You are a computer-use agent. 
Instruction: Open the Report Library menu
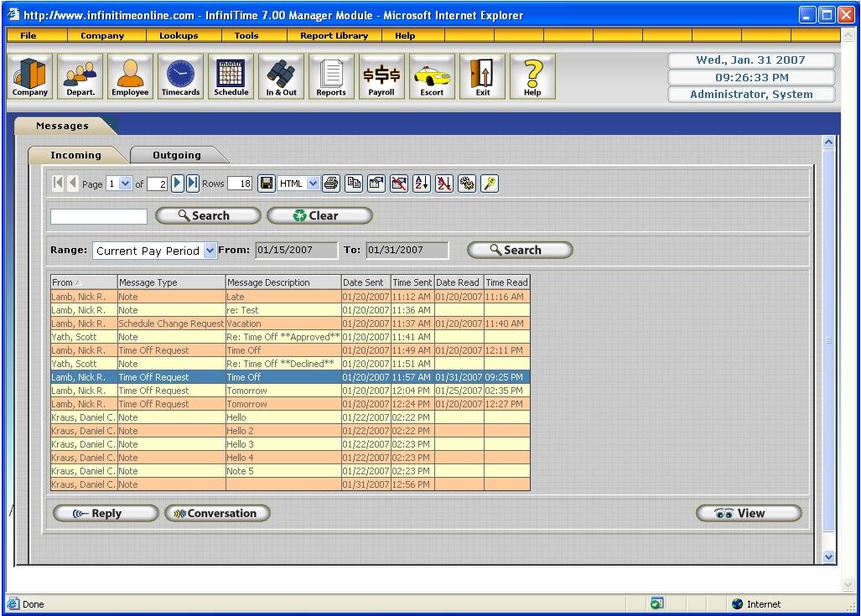coord(334,36)
